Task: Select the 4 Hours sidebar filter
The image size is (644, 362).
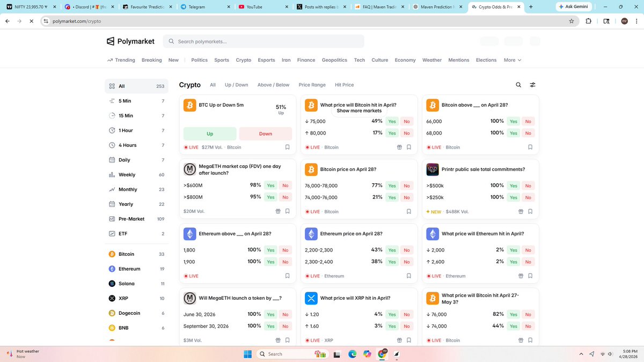Action: 136,145
